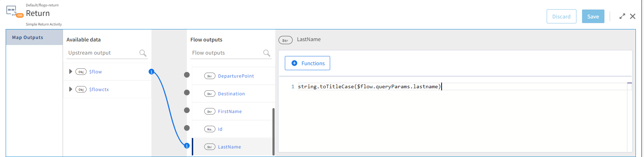Select the Destination flow output
The image size is (644, 157).
231,94
